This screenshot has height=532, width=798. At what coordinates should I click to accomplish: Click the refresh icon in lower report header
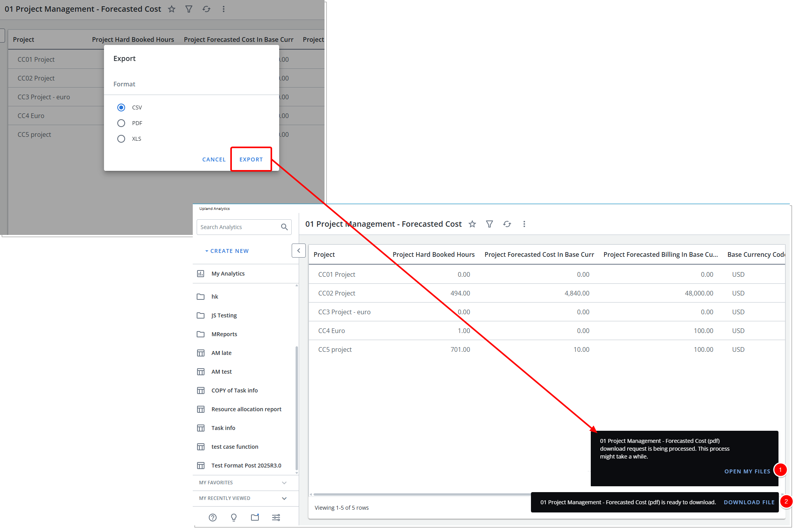(x=507, y=224)
